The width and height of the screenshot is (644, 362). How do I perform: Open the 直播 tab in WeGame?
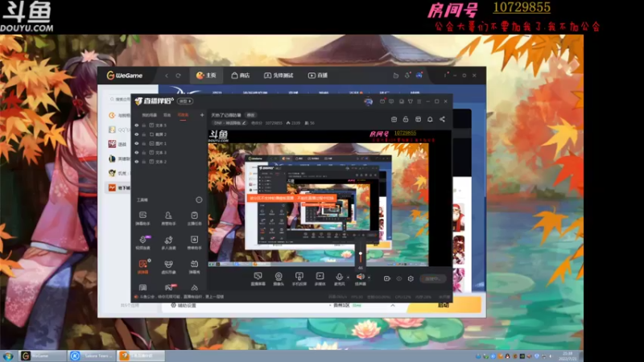coord(318,76)
